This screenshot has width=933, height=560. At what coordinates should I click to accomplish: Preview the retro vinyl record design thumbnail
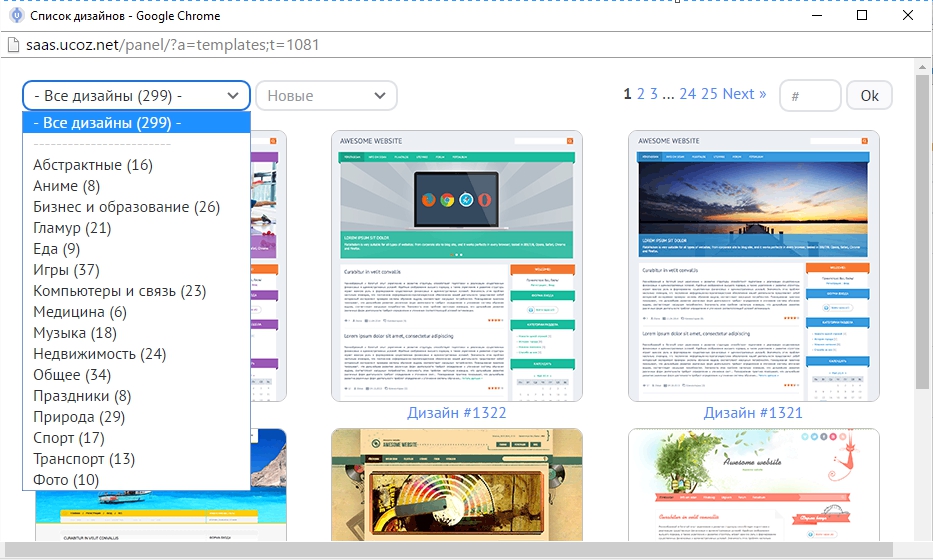pyautogui.click(x=456, y=484)
